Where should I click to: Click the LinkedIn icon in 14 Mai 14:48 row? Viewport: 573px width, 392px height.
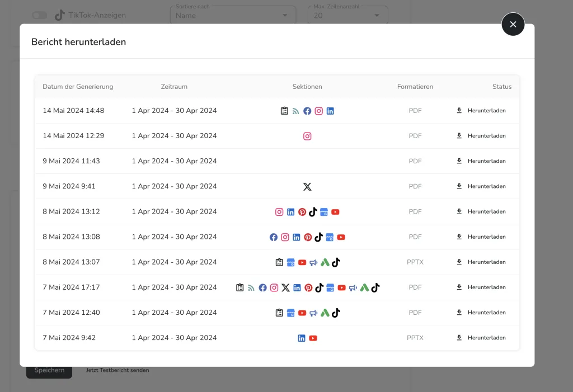[330, 111]
